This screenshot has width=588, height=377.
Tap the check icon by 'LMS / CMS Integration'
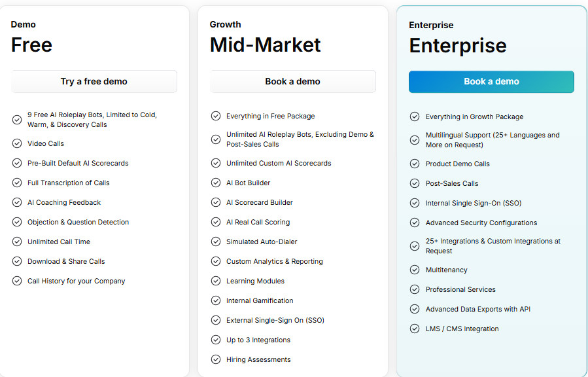414,329
